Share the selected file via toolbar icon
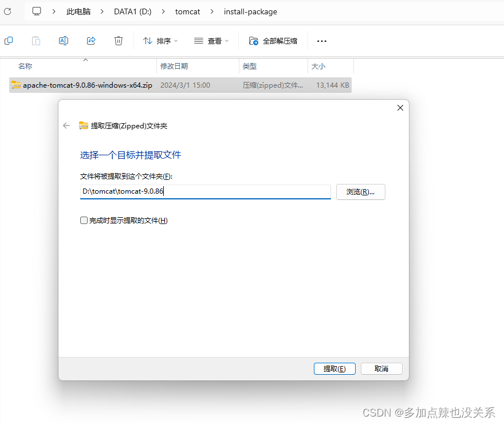Viewport: 504px width, 424px height. pyautogui.click(x=91, y=41)
